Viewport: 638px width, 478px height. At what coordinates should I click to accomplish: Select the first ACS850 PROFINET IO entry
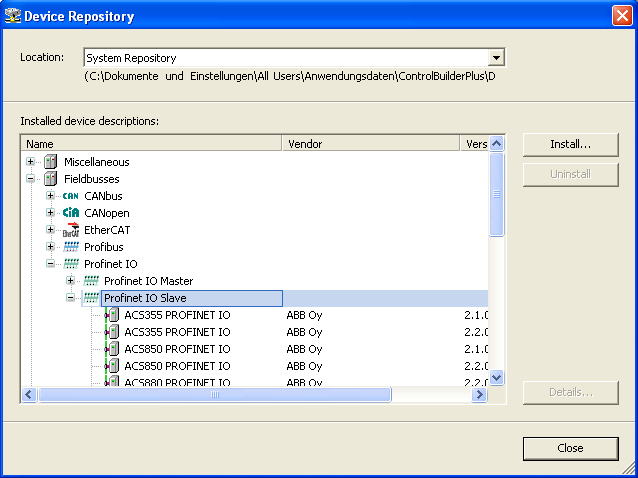pyautogui.click(x=177, y=349)
